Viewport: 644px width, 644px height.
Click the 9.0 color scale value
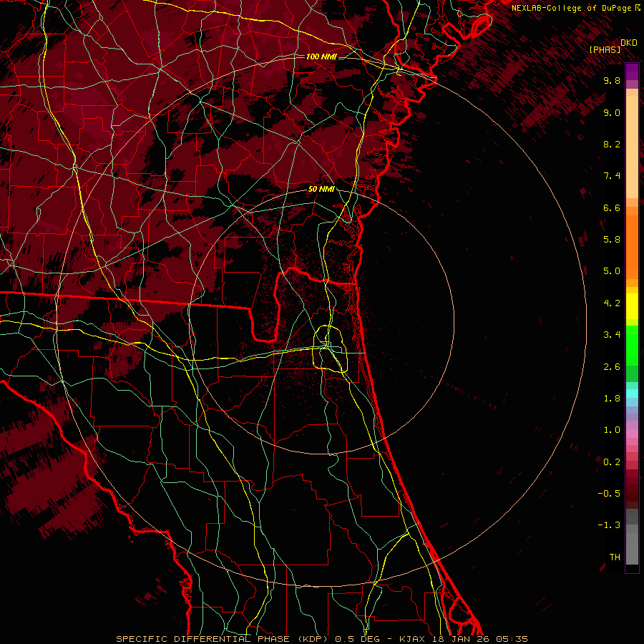pos(612,112)
